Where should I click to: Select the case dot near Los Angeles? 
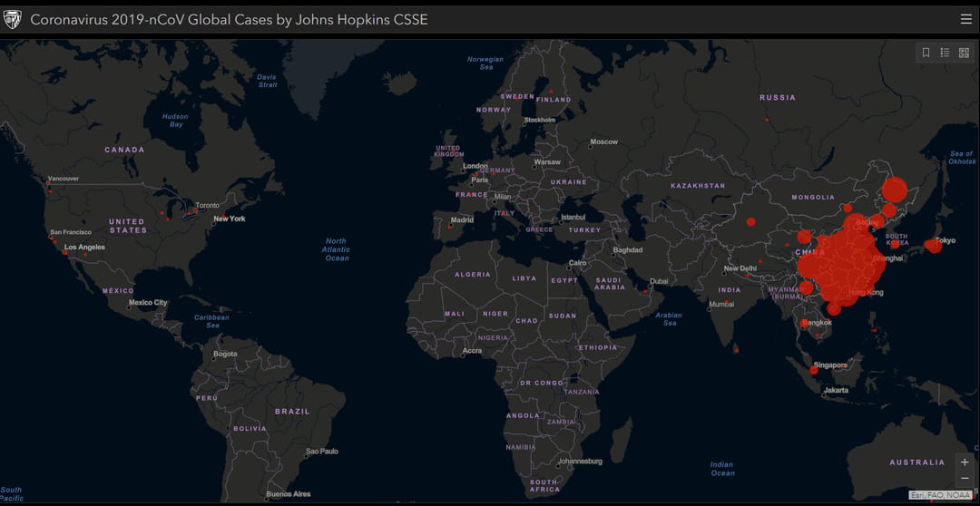[64, 252]
